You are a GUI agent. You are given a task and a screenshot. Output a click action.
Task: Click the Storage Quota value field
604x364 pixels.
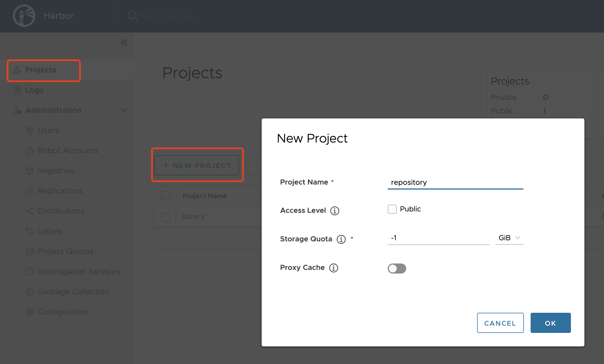tap(438, 238)
